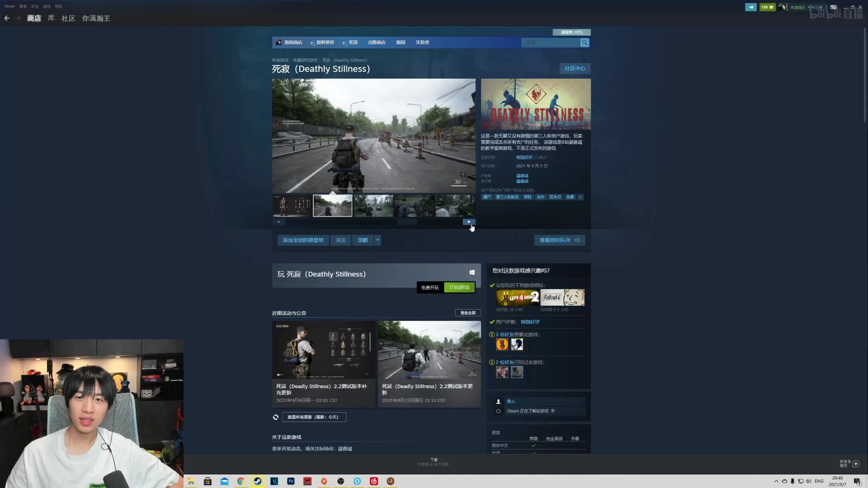Open 新闻 news page
The image size is (868, 488).
(x=401, y=42)
